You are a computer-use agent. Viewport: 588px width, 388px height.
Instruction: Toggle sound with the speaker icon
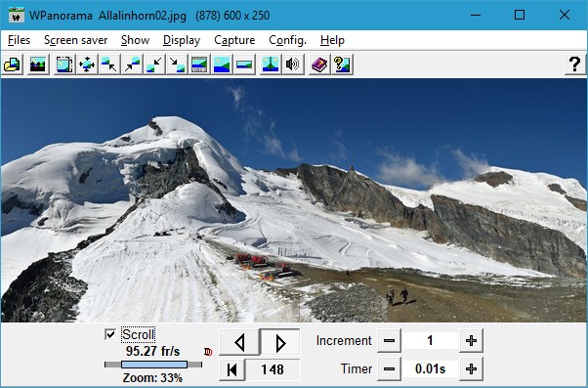(293, 65)
